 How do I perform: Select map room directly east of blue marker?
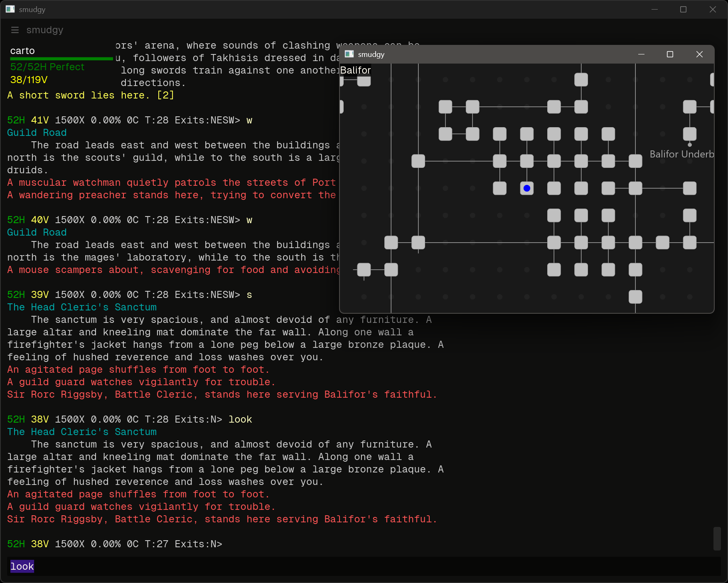click(553, 188)
